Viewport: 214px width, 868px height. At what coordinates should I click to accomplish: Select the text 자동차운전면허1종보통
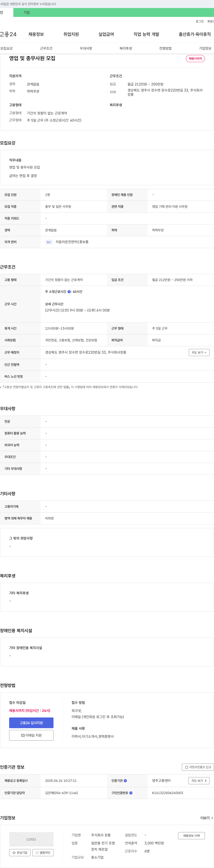coord(72,242)
